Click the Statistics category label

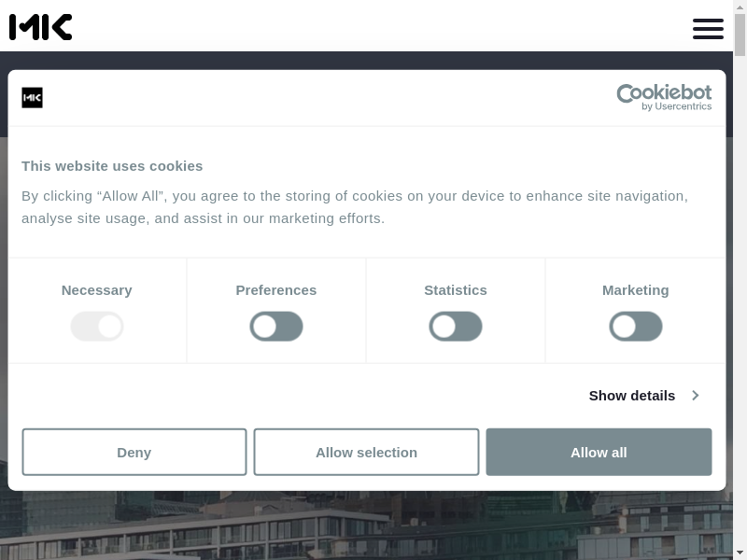456,290
